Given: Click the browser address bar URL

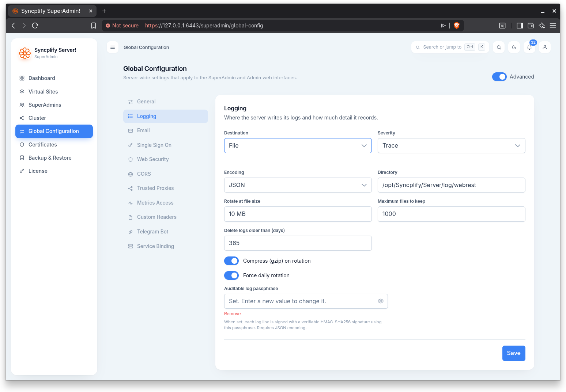Looking at the screenshot, I should (204, 26).
